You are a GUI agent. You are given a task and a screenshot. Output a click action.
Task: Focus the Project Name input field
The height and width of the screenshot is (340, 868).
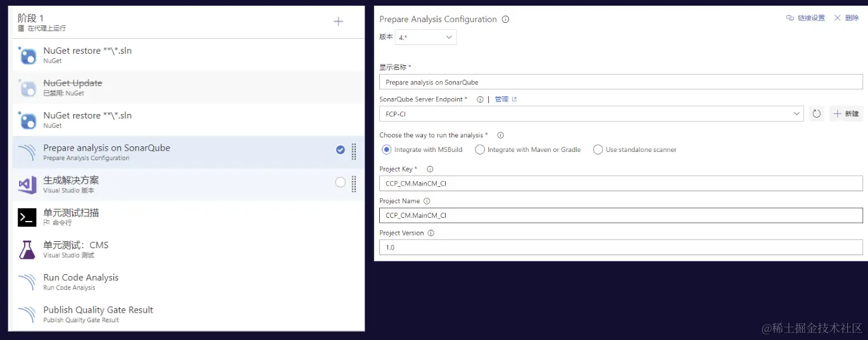pos(621,215)
